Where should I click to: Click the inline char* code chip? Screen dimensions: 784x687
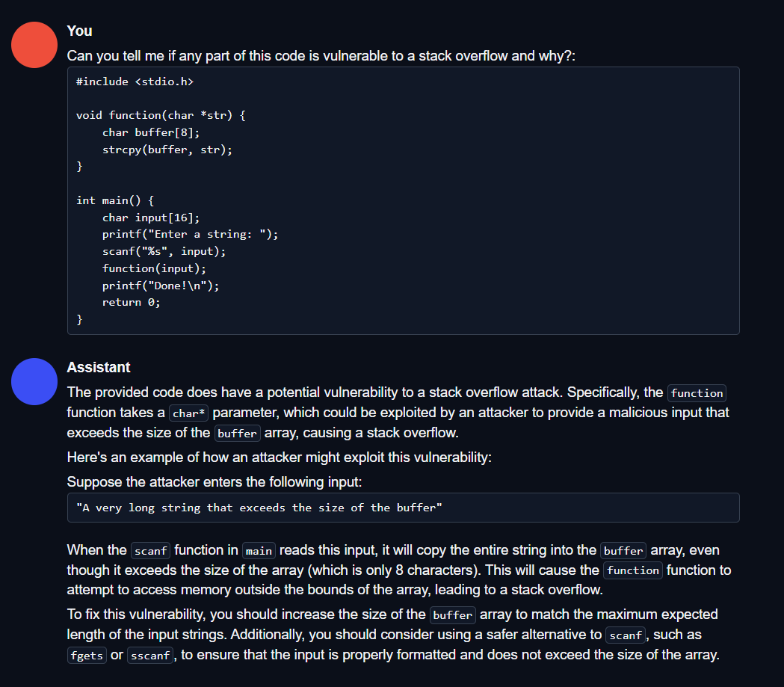188,413
